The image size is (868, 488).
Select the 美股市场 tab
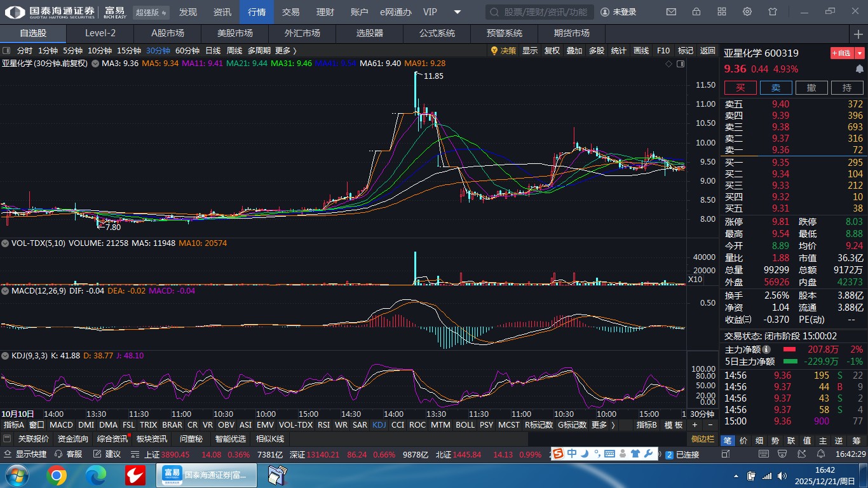[234, 33]
